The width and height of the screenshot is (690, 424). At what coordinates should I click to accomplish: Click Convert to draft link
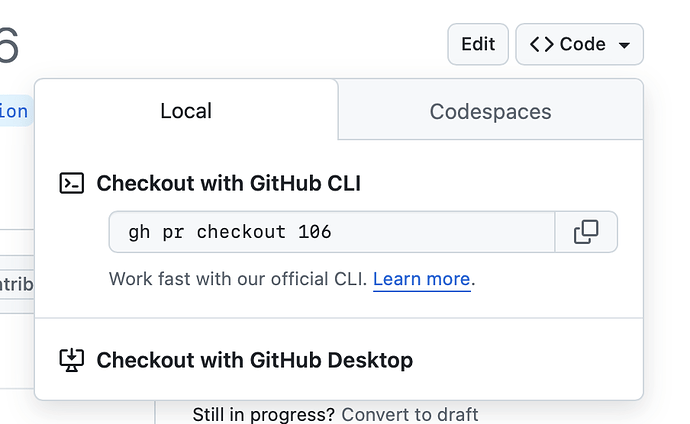(409, 414)
